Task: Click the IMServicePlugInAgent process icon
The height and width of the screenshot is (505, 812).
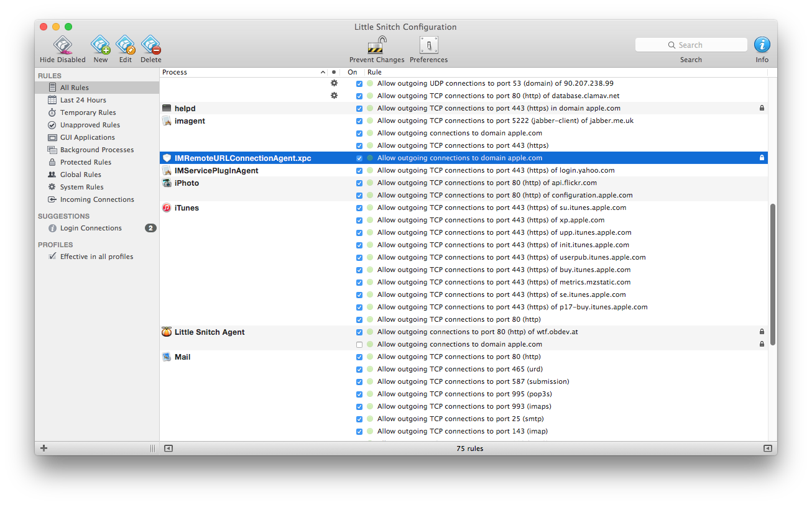Action: [167, 170]
